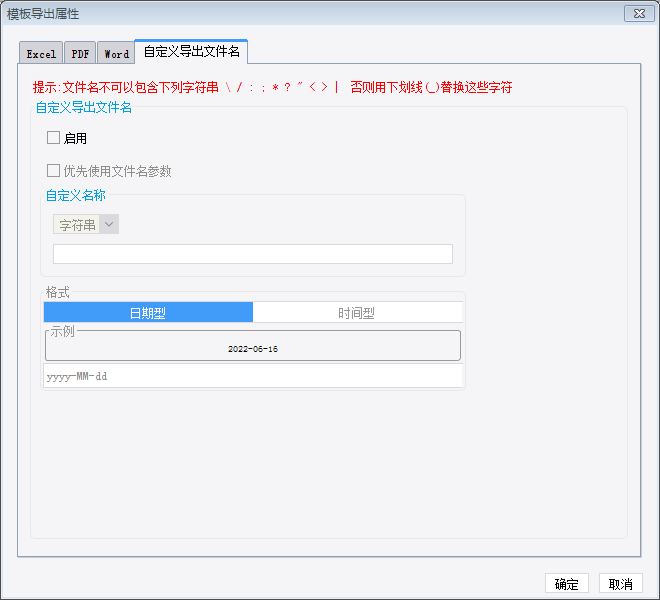The image size is (660, 600).
Task: Click the yyyy-MM-dd format pattern field
Action: pos(253,376)
